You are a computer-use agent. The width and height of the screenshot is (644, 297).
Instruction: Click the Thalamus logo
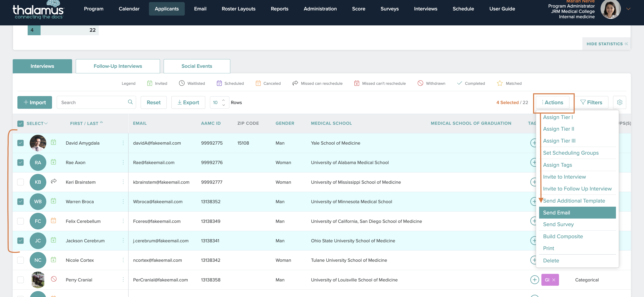click(x=38, y=10)
